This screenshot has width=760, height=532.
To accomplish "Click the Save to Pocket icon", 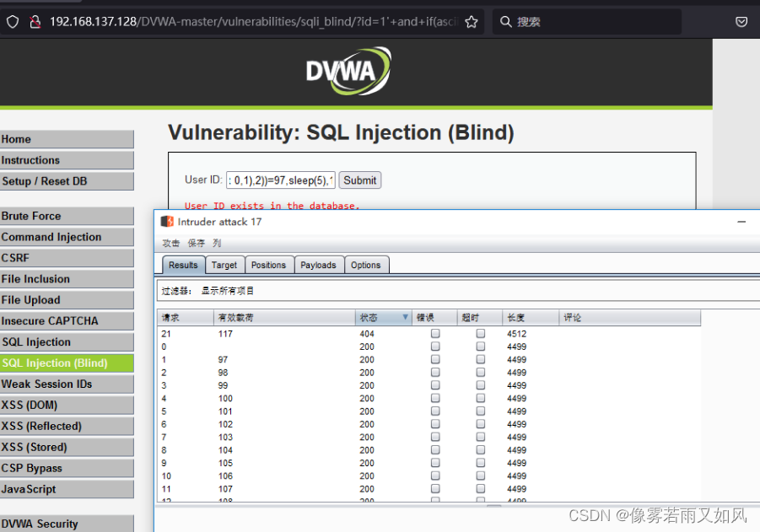I will tap(741, 22).
